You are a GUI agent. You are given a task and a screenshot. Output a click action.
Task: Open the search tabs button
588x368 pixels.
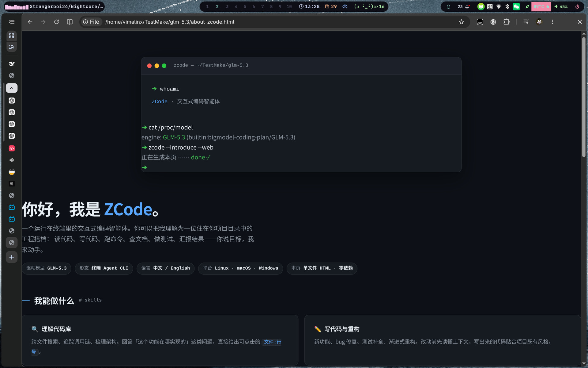point(12,47)
